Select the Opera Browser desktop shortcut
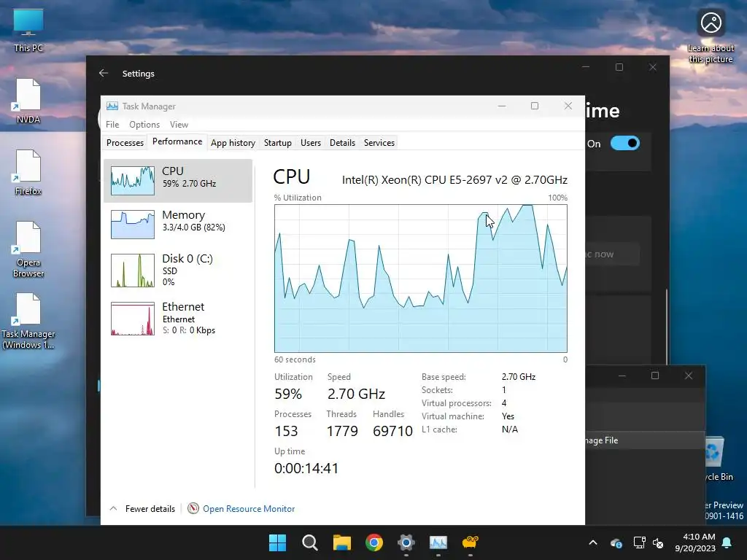This screenshot has height=560, width=747. [28, 249]
